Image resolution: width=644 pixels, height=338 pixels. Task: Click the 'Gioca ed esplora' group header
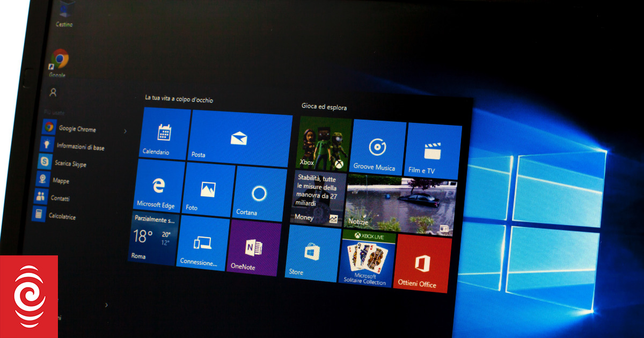pos(324,107)
